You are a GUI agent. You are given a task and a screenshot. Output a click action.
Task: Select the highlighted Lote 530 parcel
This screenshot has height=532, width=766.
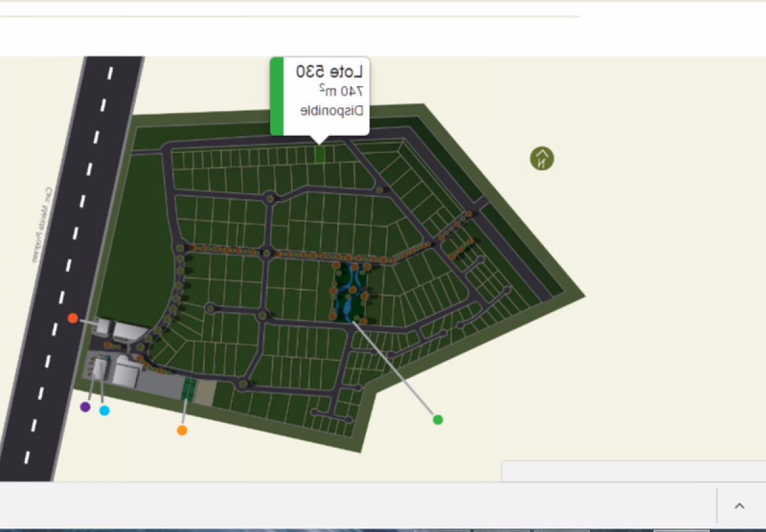click(x=320, y=154)
